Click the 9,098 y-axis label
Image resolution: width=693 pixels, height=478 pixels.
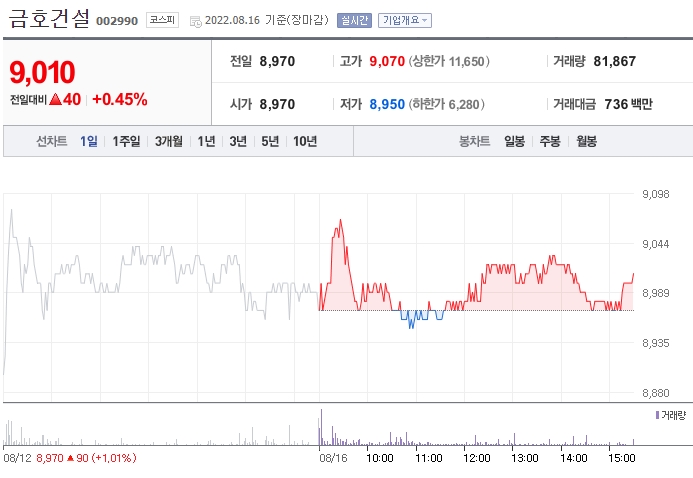click(x=656, y=194)
